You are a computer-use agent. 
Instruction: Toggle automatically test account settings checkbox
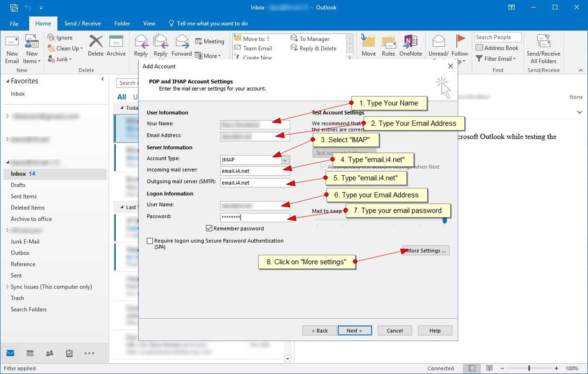(322, 166)
